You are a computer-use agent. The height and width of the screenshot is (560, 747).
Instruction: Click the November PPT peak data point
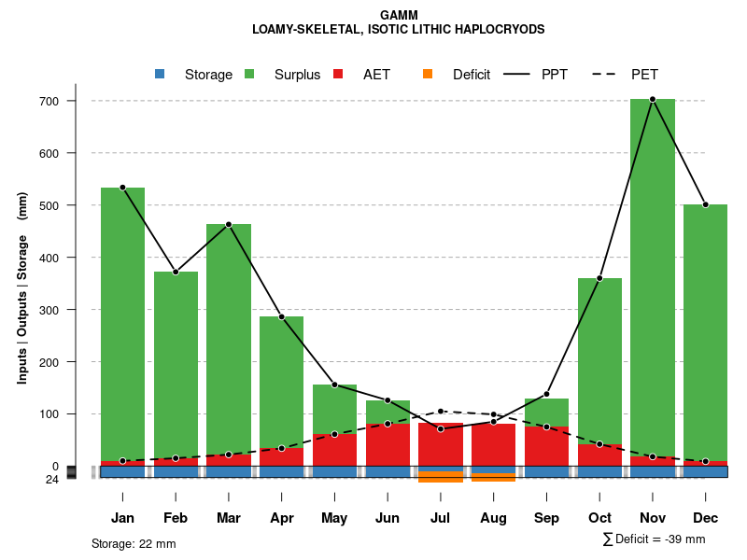point(653,99)
